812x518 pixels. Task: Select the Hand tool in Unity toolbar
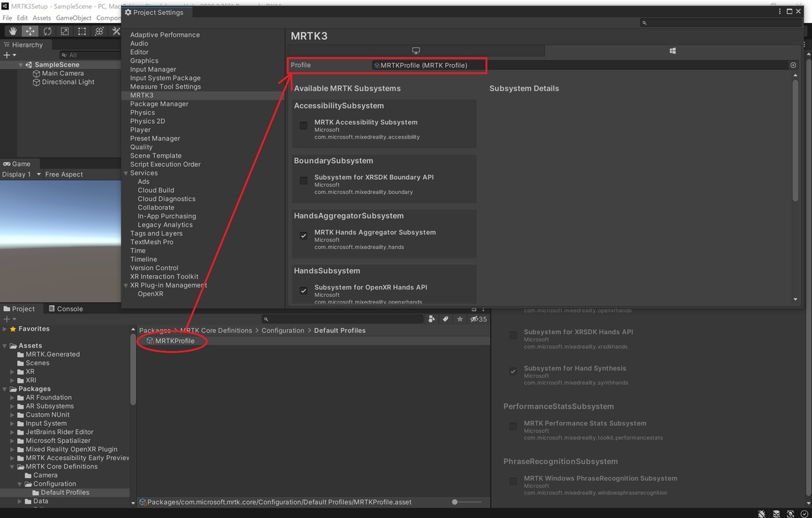pos(13,31)
